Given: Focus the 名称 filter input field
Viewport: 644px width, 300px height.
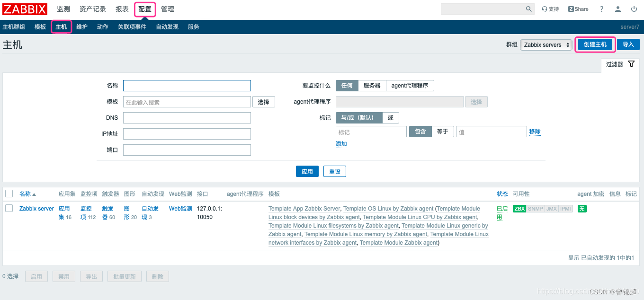Looking at the screenshot, I should [x=187, y=86].
